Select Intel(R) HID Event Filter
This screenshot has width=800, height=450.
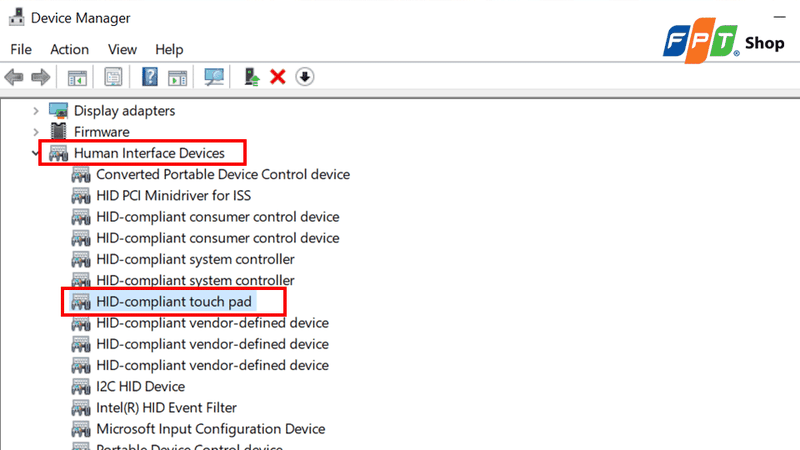click(x=166, y=408)
